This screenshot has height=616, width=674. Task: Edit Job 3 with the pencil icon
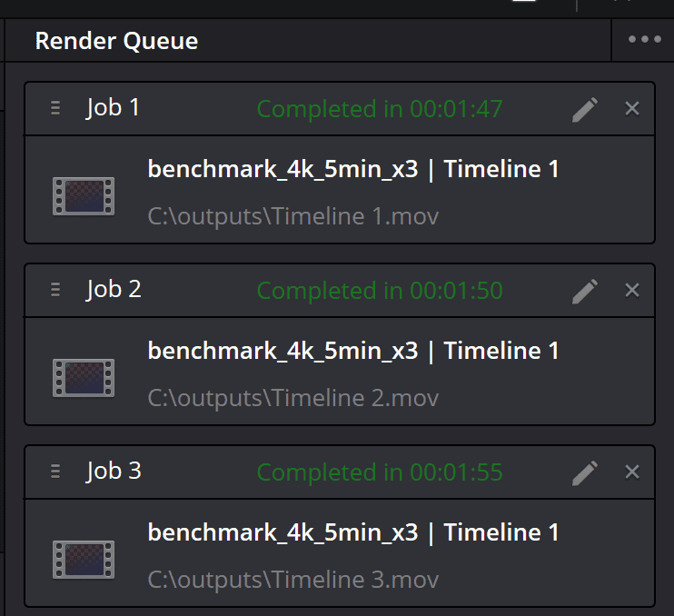[585, 472]
